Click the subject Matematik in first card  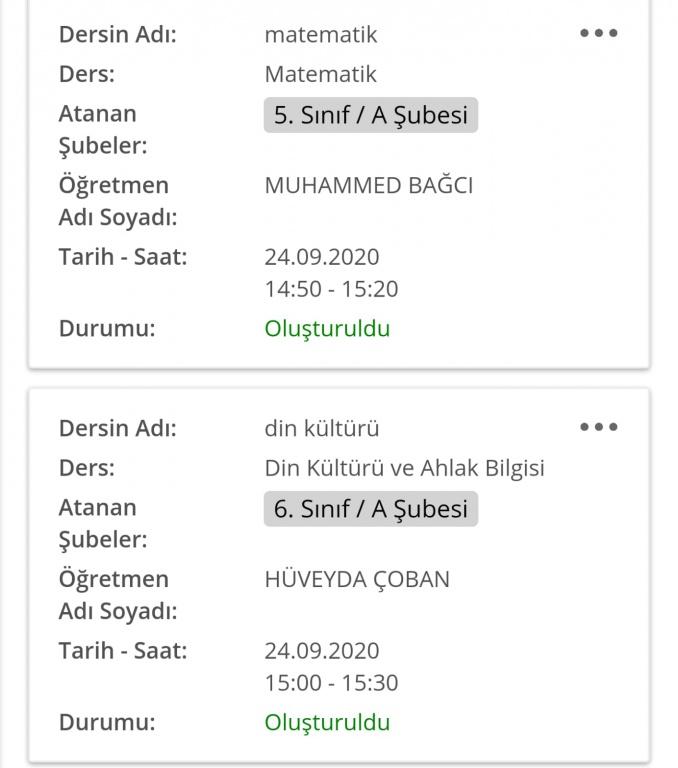[320, 74]
